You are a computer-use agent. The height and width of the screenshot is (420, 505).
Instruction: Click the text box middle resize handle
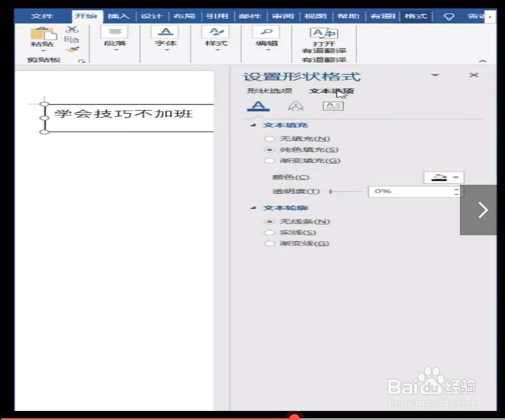[45, 118]
